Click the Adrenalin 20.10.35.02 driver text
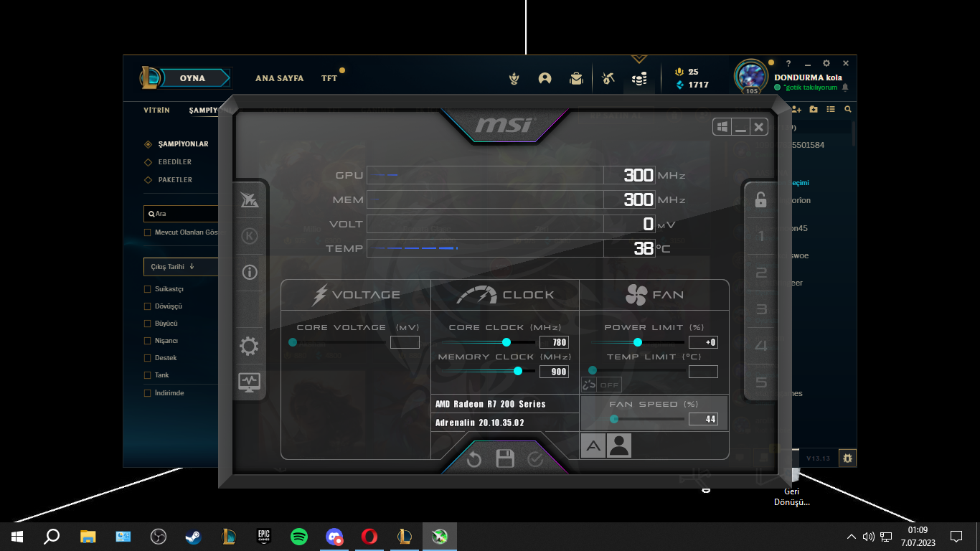 coord(480,423)
